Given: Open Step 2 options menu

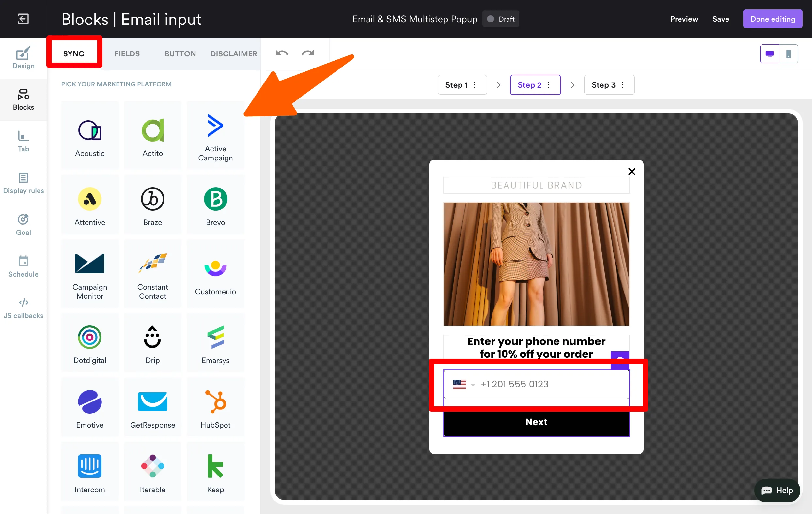Looking at the screenshot, I should click(549, 85).
